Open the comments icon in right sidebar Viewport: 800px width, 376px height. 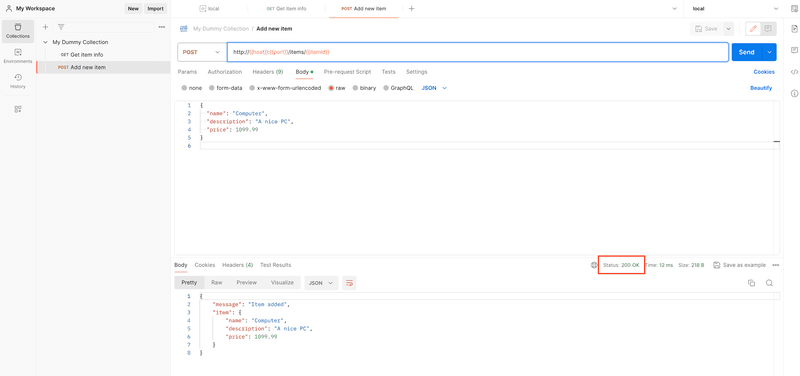coord(794,50)
